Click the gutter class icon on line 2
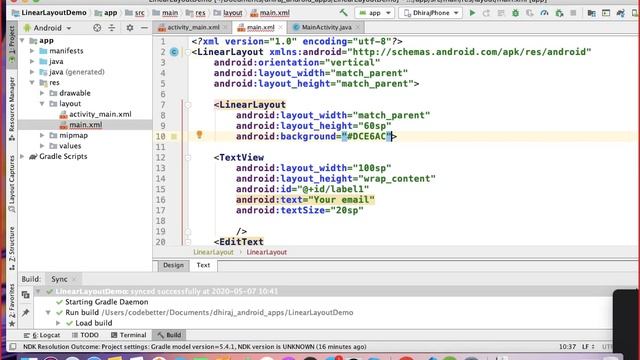The width and height of the screenshot is (640, 360). pyautogui.click(x=174, y=52)
